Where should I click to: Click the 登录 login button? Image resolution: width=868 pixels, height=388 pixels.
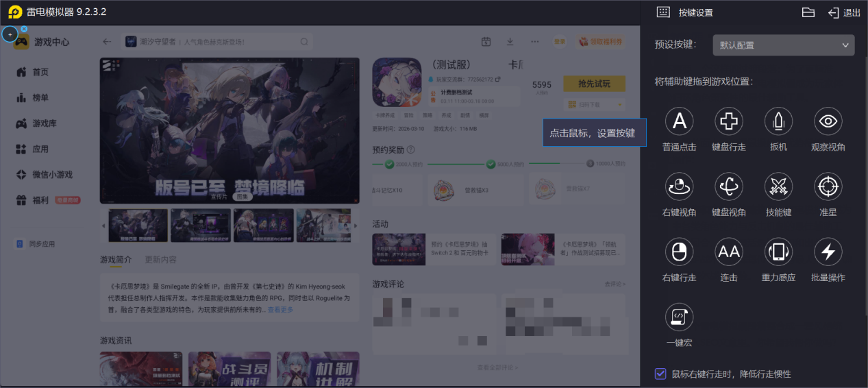coord(560,42)
